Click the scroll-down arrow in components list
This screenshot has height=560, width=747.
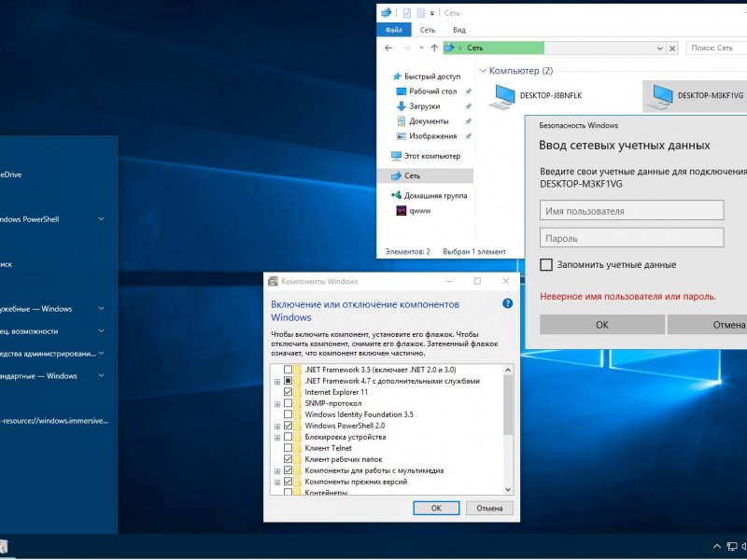click(x=508, y=489)
